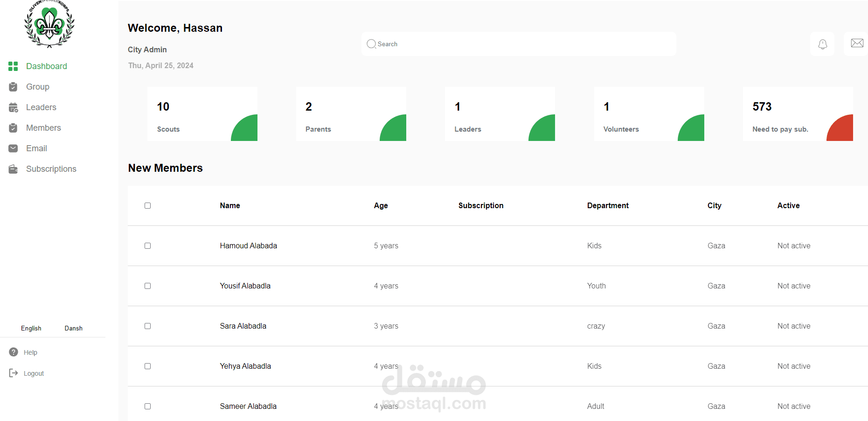Click the Leaders calendar icon

pos(13,107)
